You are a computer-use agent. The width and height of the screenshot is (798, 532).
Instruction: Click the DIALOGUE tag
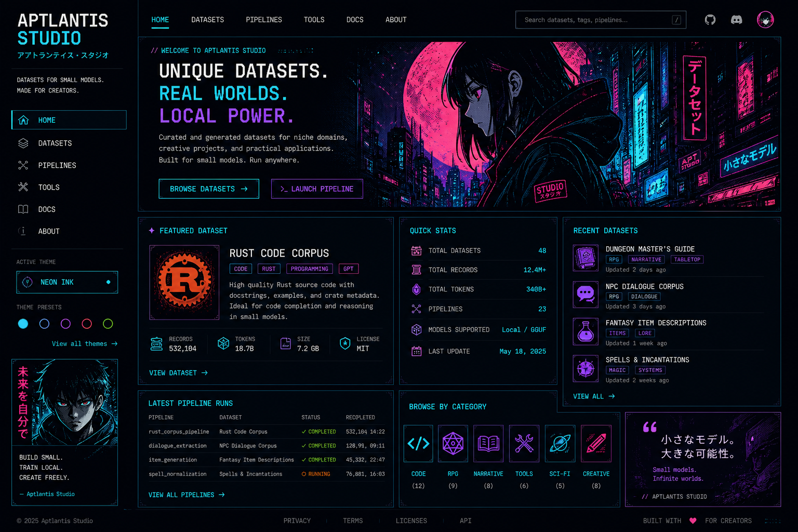point(644,297)
